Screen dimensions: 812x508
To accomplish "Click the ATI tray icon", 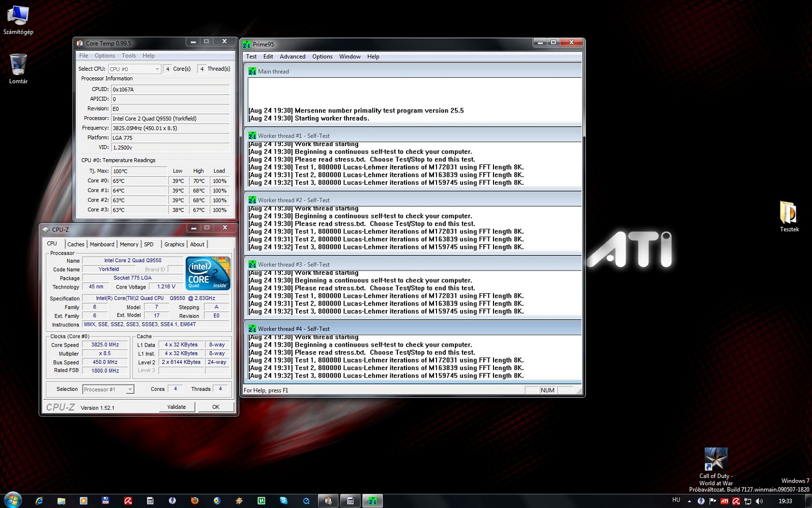I will [724, 501].
